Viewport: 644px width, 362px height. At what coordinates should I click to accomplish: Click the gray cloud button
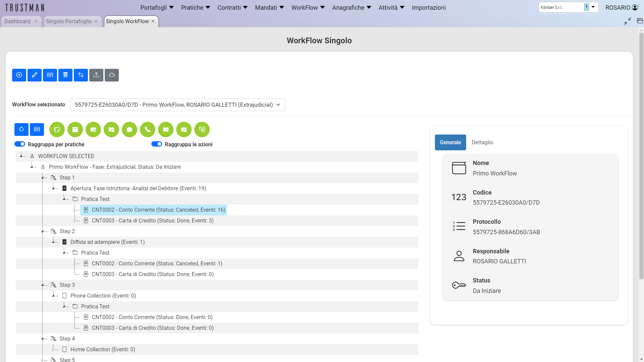(112, 75)
